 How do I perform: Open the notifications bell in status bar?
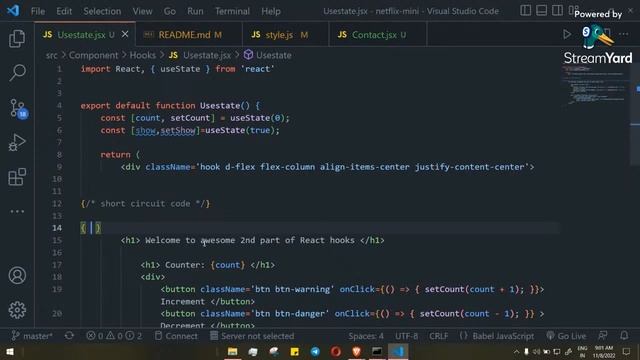624,336
